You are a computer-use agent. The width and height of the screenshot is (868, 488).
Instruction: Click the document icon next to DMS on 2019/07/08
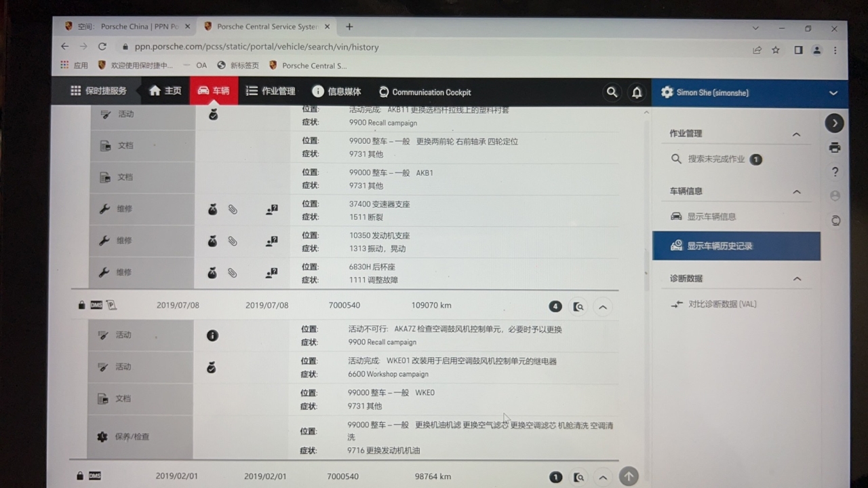[x=111, y=305]
